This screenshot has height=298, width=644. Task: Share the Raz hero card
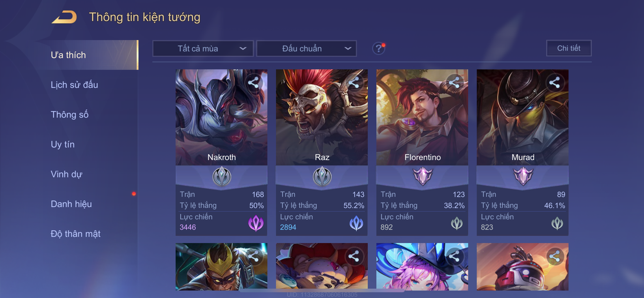(354, 82)
